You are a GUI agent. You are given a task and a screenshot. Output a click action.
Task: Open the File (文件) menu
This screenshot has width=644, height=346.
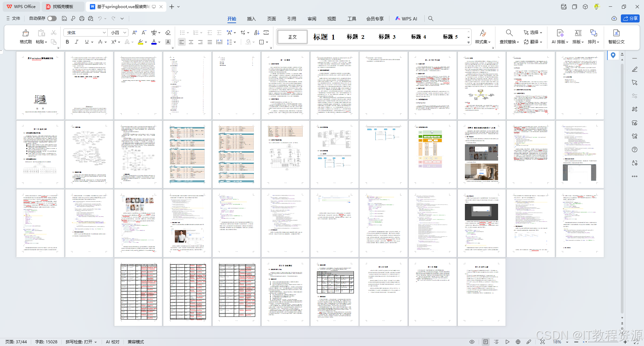[13, 18]
